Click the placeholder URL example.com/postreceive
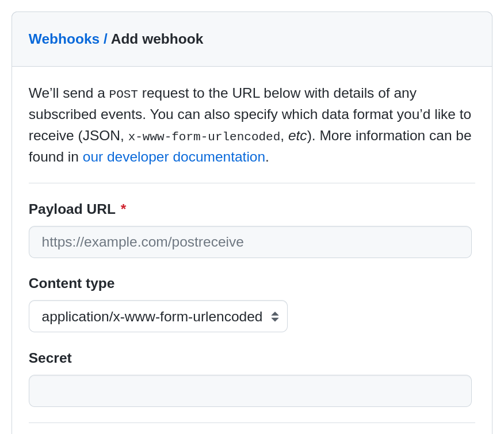Viewport: 504px width, 434px height. click(x=143, y=241)
